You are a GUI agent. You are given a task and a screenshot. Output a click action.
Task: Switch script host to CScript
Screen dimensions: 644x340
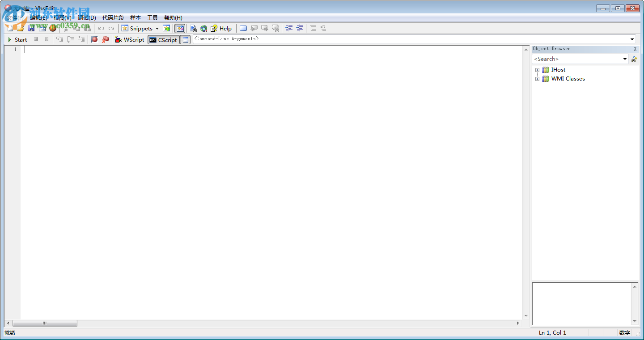coord(164,40)
